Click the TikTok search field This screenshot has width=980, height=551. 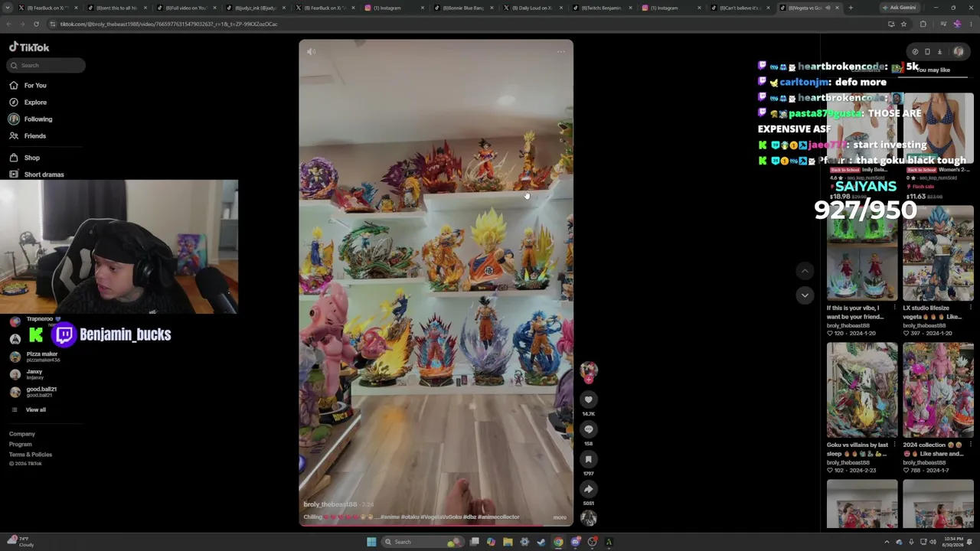tap(44, 65)
